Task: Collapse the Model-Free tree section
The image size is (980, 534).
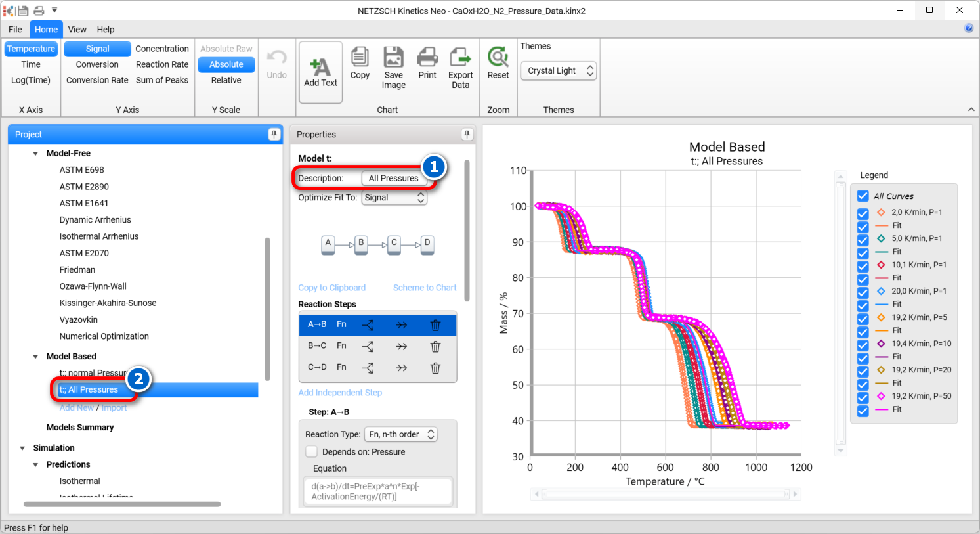Action: tap(35, 154)
